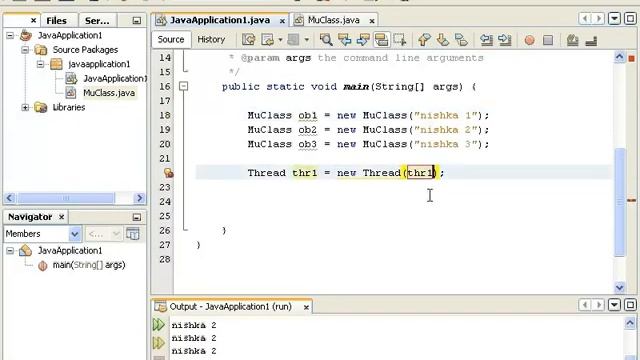Toggle Rectangular Selection icon
Image resolution: width=640 pixels, height=360 pixels.
pyautogui.click(x=400, y=40)
